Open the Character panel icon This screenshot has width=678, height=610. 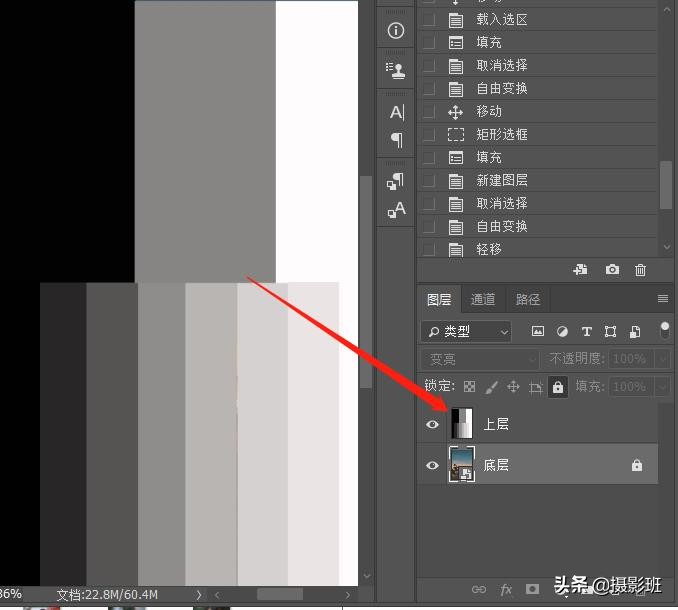tap(397, 112)
